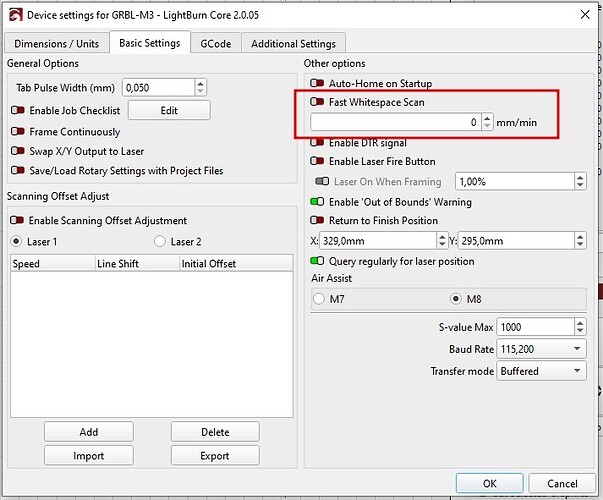Toggle Enable Laser Fire Button switch
The image size is (603, 500).
point(317,161)
